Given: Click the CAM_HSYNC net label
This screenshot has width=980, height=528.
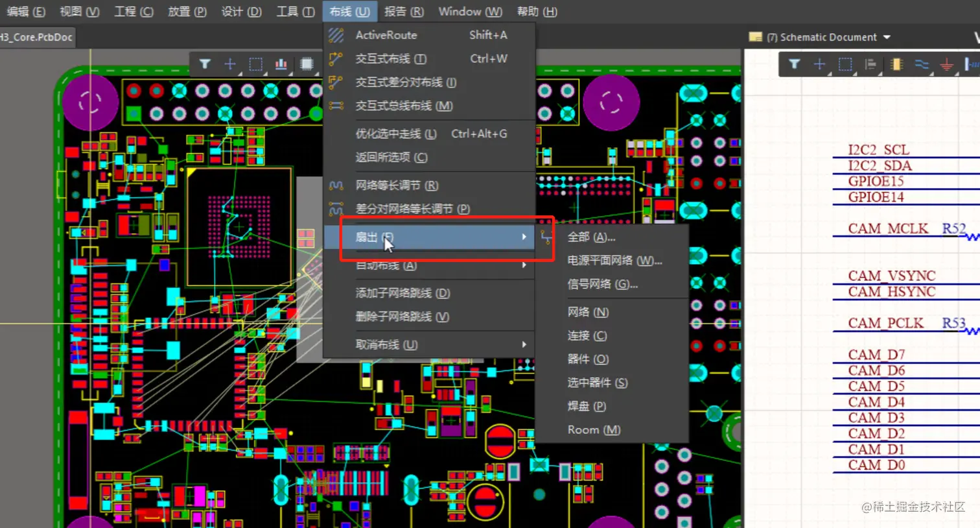Looking at the screenshot, I should pyautogui.click(x=892, y=291).
